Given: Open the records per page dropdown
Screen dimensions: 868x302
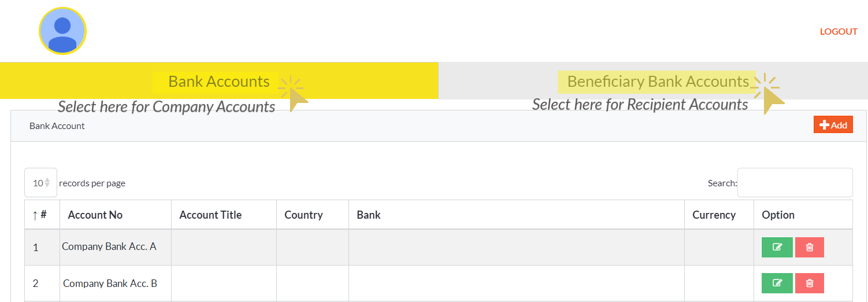Looking at the screenshot, I should coord(40,183).
